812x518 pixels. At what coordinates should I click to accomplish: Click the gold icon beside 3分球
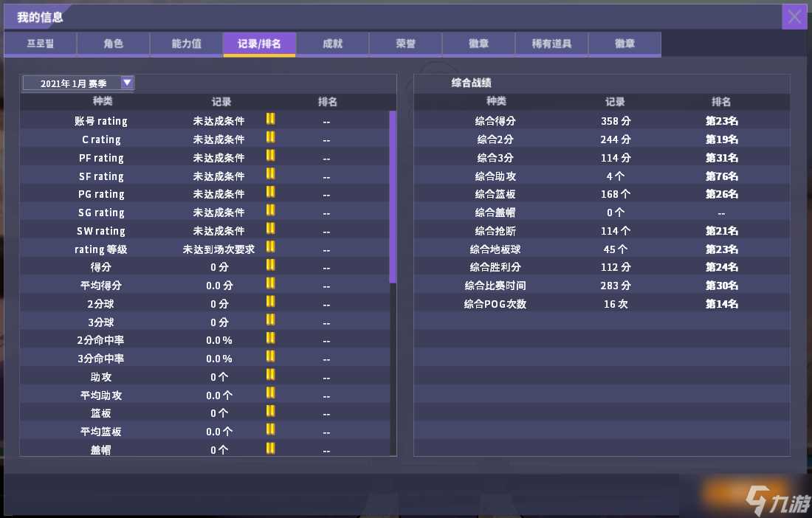[x=270, y=321]
